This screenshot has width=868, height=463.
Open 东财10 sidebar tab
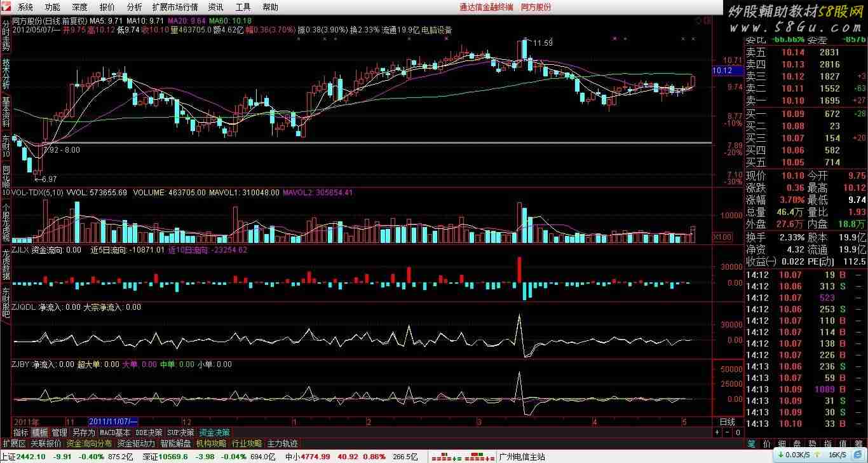click(6, 146)
